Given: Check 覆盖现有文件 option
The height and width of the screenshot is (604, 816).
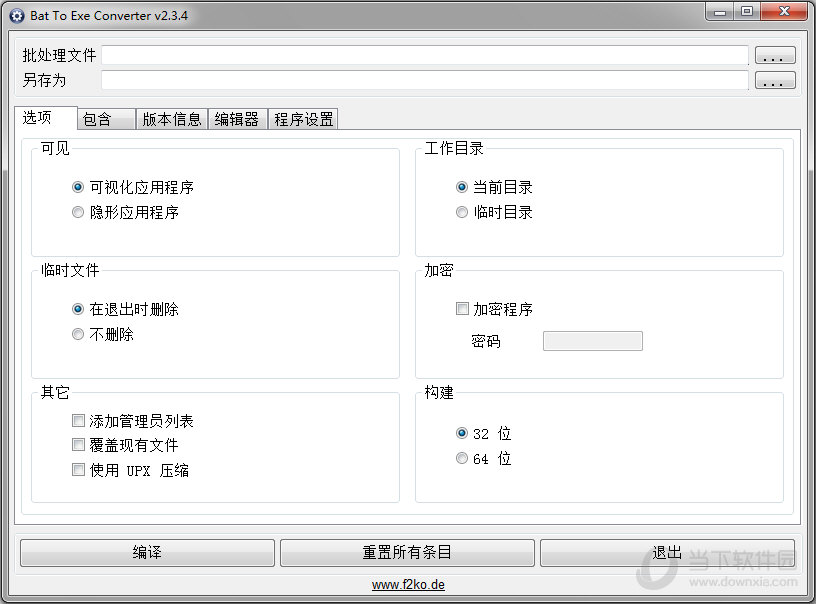Looking at the screenshot, I should click(x=125, y=445).
